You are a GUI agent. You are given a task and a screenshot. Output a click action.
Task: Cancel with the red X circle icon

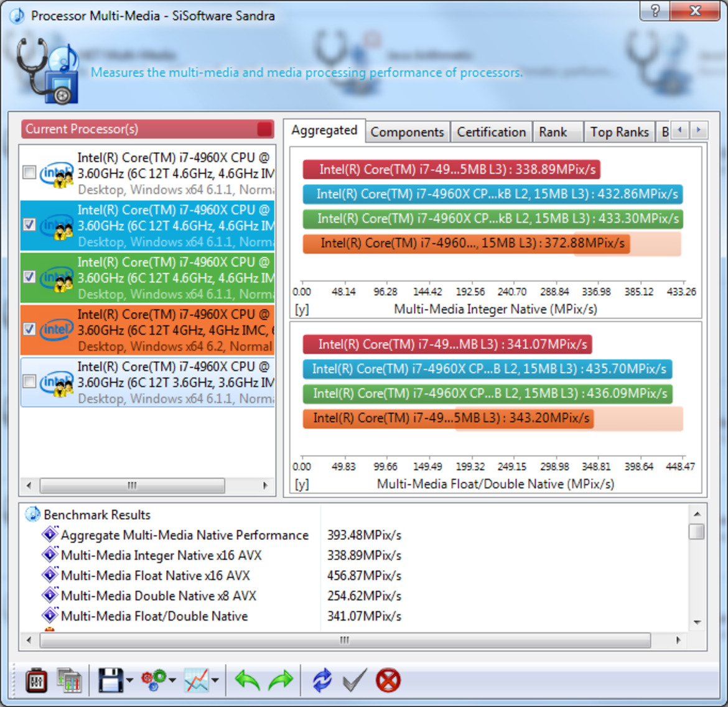[x=388, y=680]
